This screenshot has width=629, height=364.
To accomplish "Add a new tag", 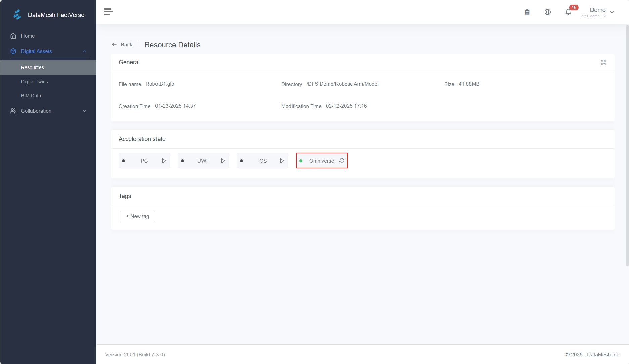I will (x=137, y=216).
